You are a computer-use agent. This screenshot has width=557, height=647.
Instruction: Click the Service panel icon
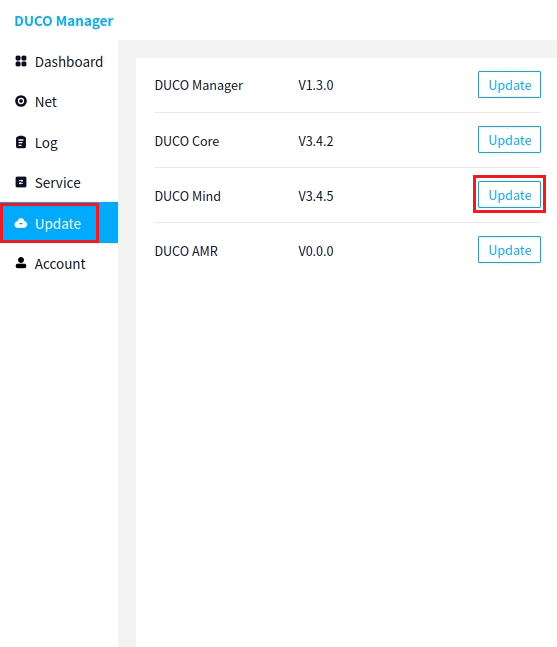pyautogui.click(x=21, y=182)
